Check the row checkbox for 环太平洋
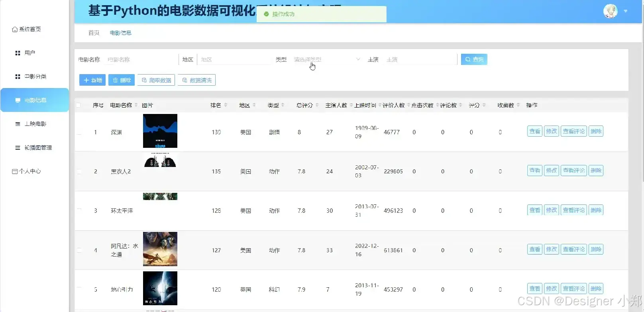644x312 pixels. [x=79, y=210]
